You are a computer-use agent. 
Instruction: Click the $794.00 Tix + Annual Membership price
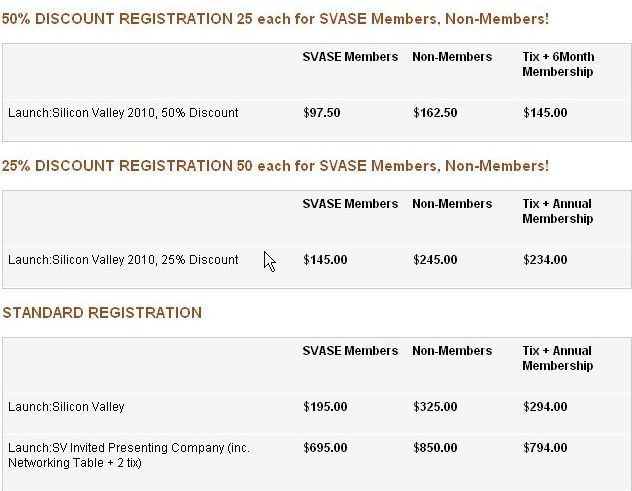pos(544,448)
